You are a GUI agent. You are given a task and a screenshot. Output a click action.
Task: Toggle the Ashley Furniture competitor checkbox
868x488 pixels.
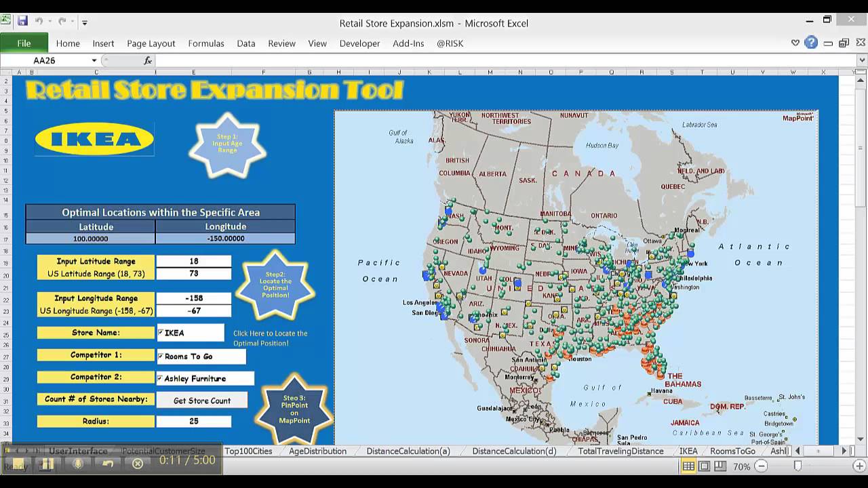(x=161, y=378)
